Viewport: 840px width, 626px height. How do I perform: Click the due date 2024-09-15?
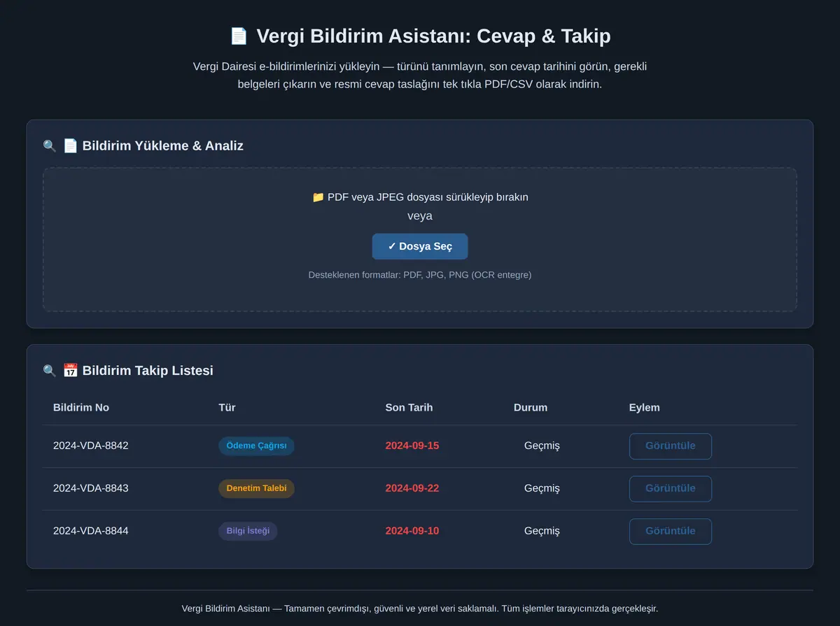pos(412,446)
